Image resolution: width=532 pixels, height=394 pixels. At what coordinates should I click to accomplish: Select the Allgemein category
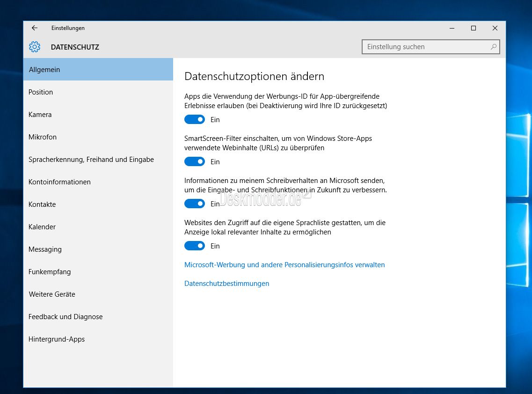point(98,69)
